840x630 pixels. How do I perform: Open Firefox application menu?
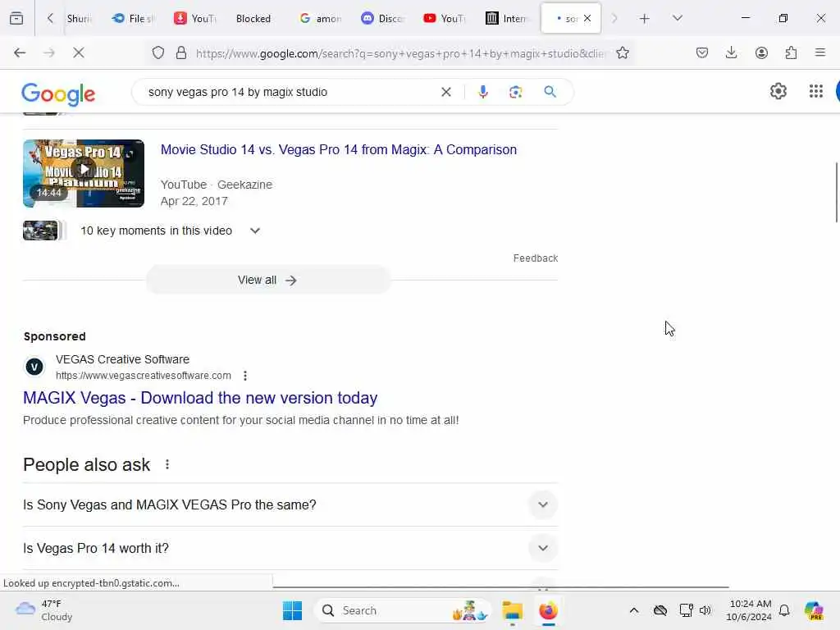819,52
